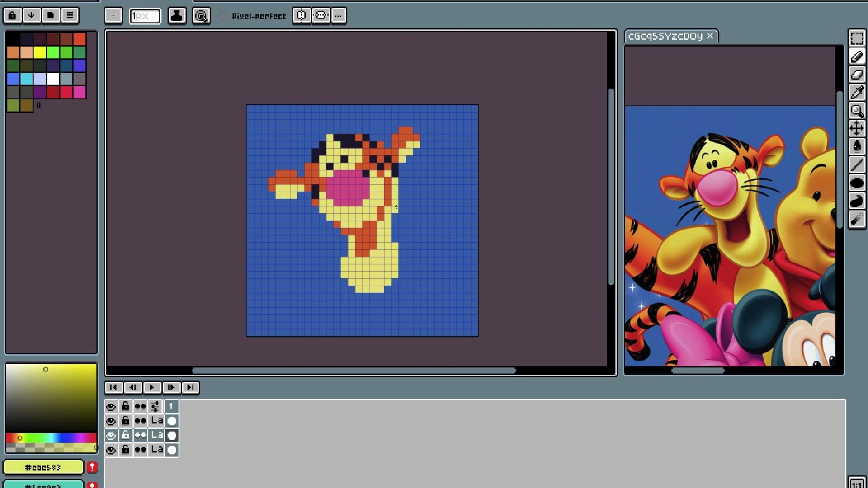Go to the next frame
The image size is (868, 488).
click(x=171, y=388)
